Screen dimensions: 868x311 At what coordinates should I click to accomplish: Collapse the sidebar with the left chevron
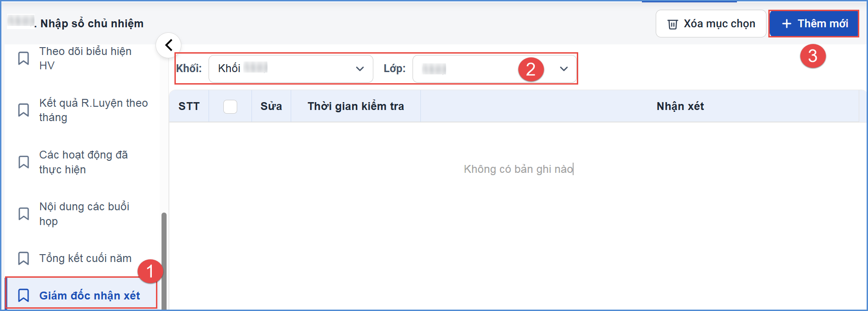click(x=168, y=45)
